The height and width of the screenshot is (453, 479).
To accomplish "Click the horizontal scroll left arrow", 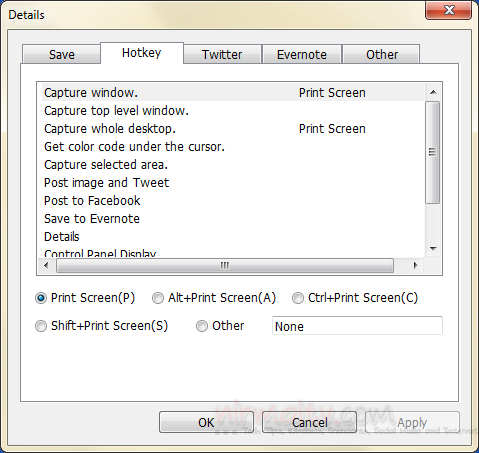I will [46, 266].
